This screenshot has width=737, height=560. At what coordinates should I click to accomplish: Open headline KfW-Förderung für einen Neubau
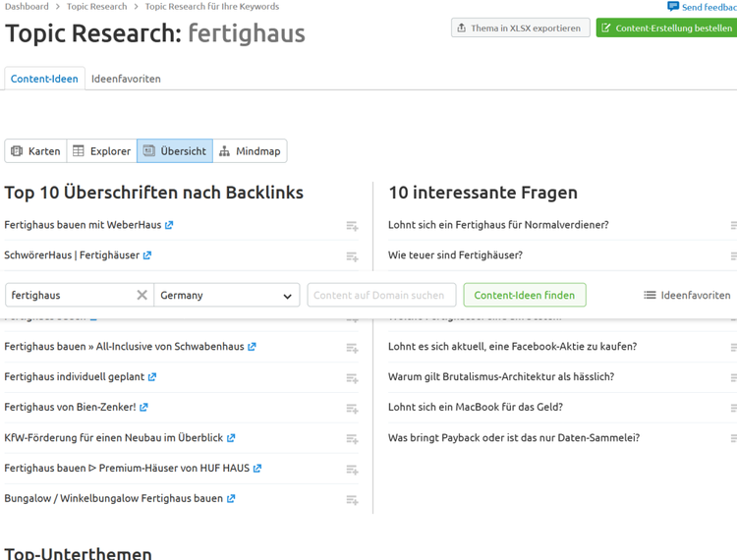pos(114,438)
